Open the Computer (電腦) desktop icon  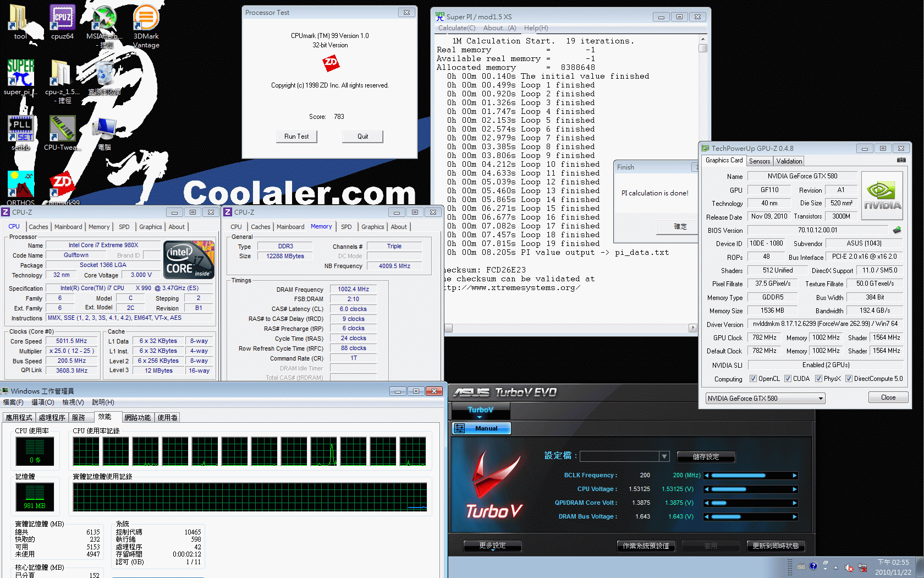pos(105,133)
